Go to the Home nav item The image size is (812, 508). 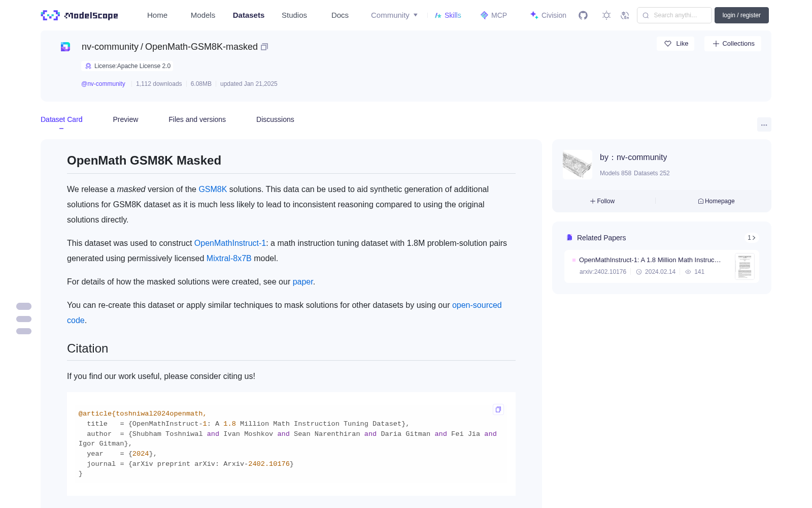pyautogui.click(x=157, y=15)
